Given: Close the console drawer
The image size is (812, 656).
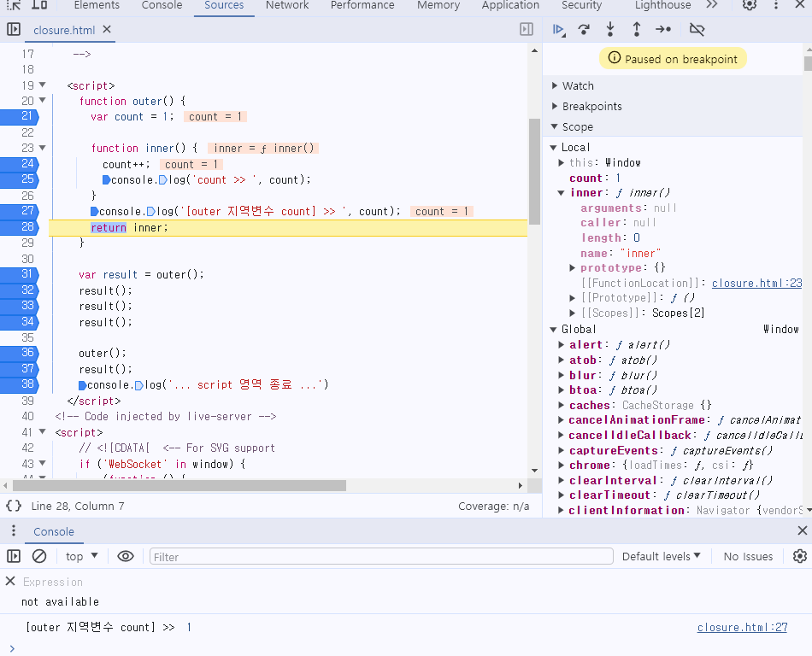Looking at the screenshot, I should coord(802,530).
